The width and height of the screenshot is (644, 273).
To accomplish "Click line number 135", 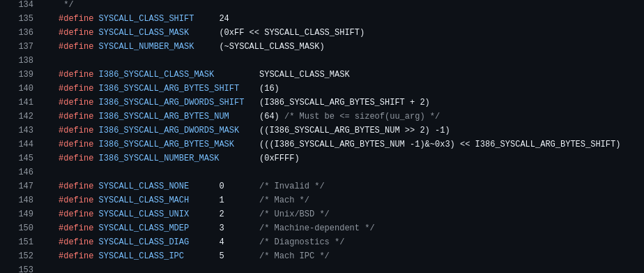I will pos(26,18).
